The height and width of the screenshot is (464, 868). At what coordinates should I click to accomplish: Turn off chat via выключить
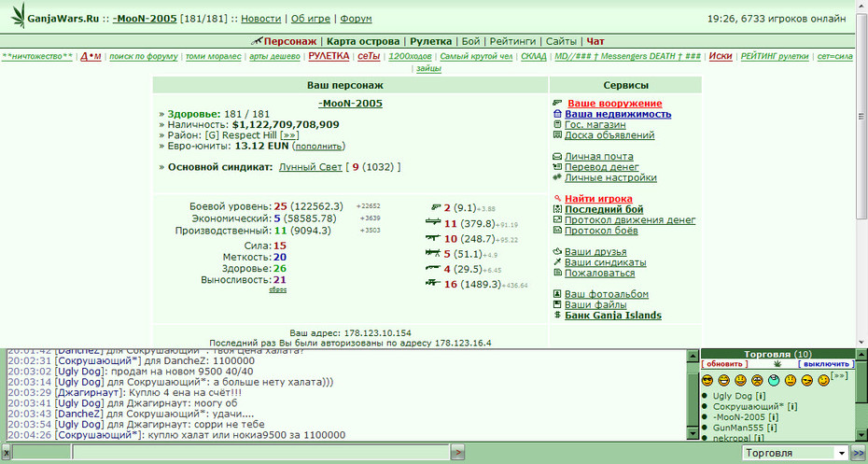coord(826,364)
